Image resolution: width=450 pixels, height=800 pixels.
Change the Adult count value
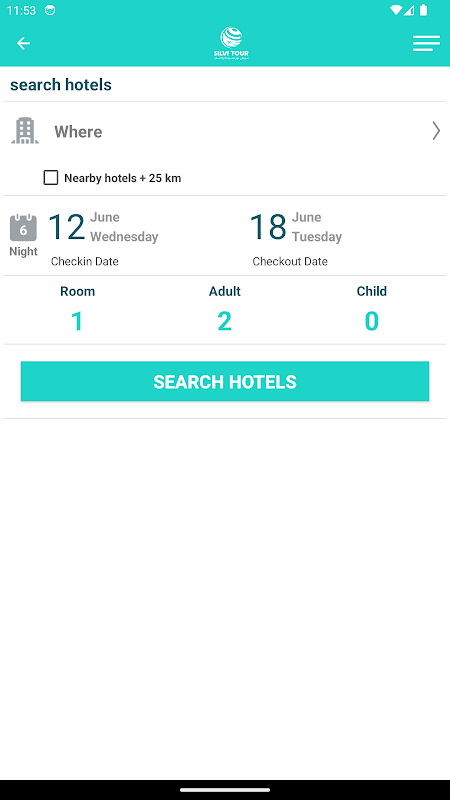point(224,321)
